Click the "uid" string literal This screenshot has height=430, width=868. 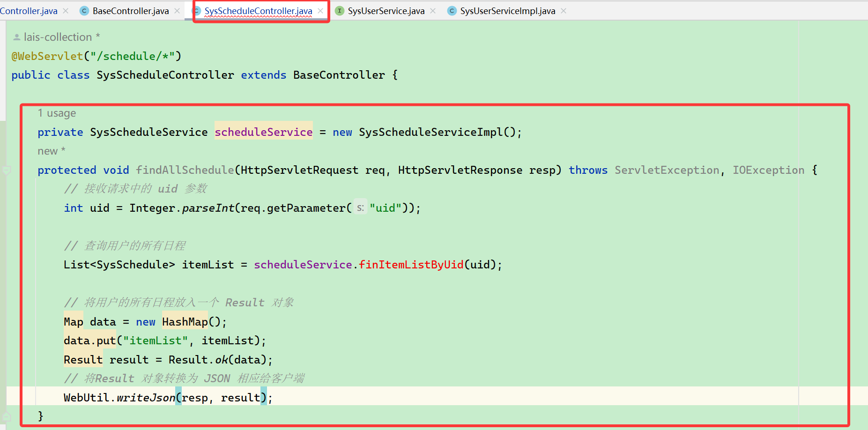coord(386,208)
